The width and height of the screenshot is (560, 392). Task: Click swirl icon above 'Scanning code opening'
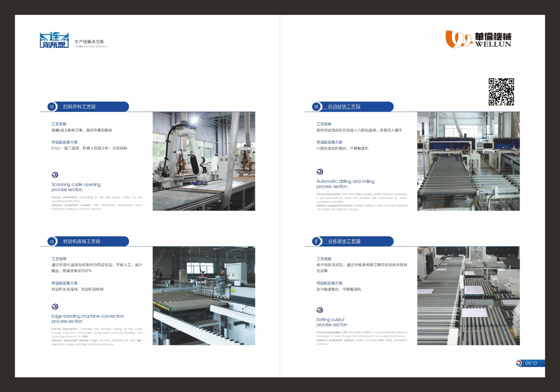55,175
